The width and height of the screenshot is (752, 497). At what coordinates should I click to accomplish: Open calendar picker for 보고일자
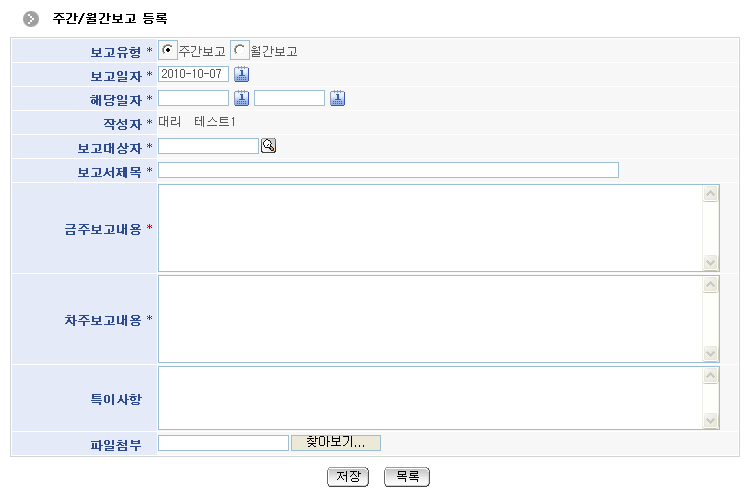(x=241, y=74)
